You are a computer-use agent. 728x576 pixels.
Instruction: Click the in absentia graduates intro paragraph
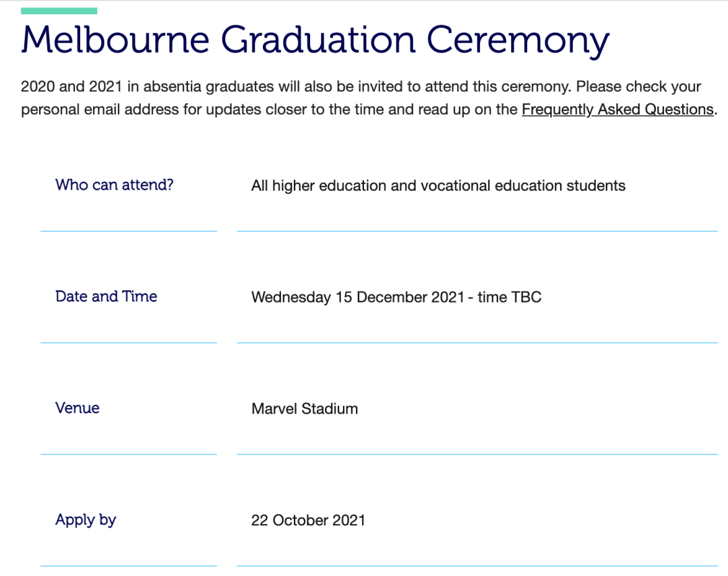[x=369, y=98]
